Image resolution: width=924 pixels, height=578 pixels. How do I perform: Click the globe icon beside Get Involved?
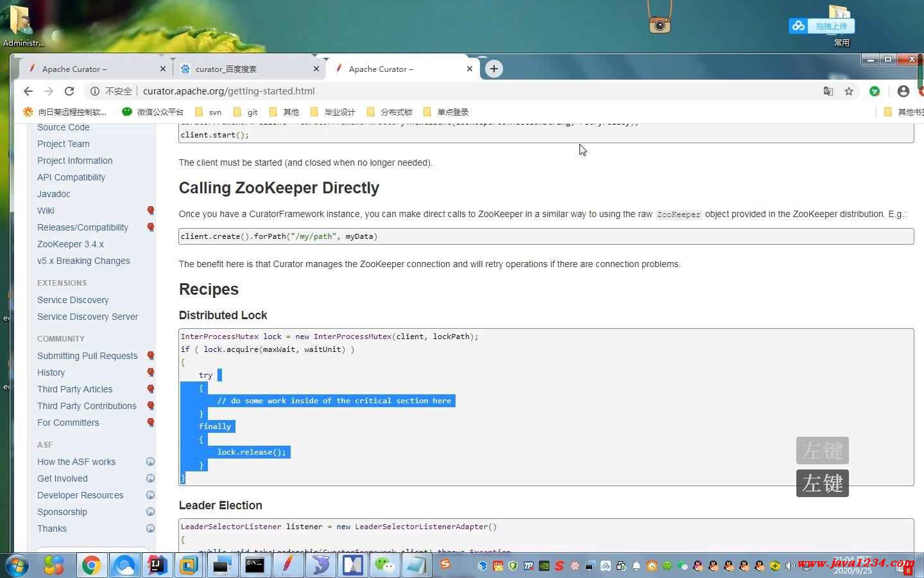pos(150,478)
